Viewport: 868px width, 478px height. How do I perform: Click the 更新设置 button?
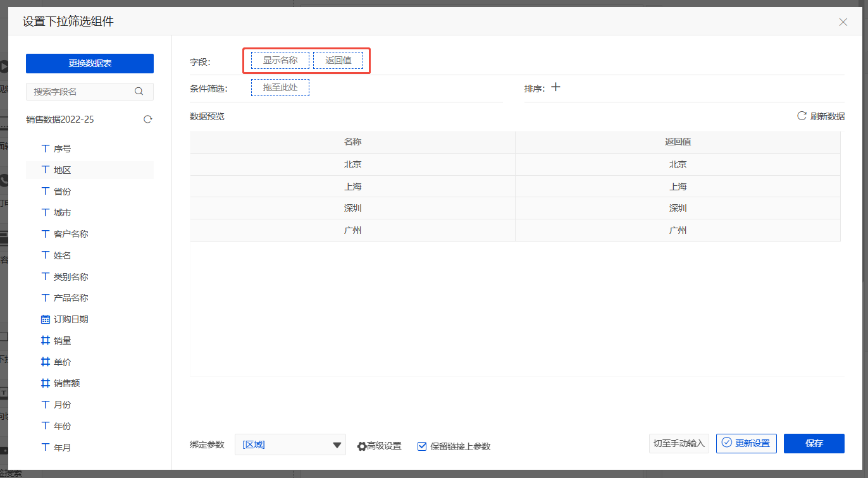[746, 443]
